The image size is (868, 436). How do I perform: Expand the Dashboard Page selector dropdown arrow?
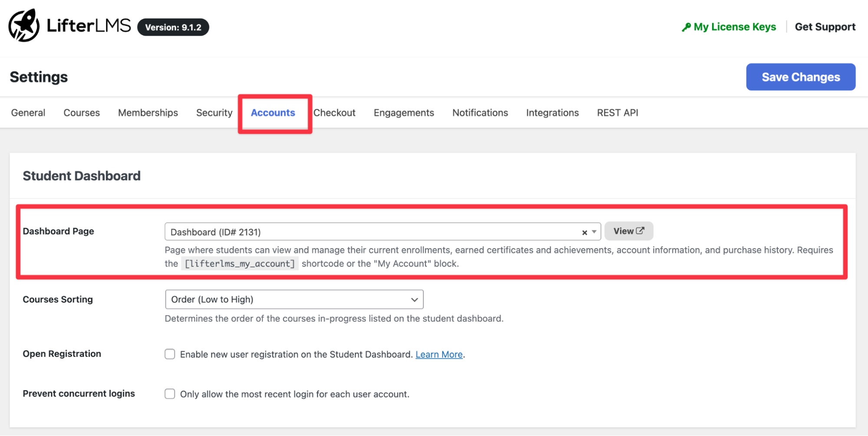click(x=594, y=232)
